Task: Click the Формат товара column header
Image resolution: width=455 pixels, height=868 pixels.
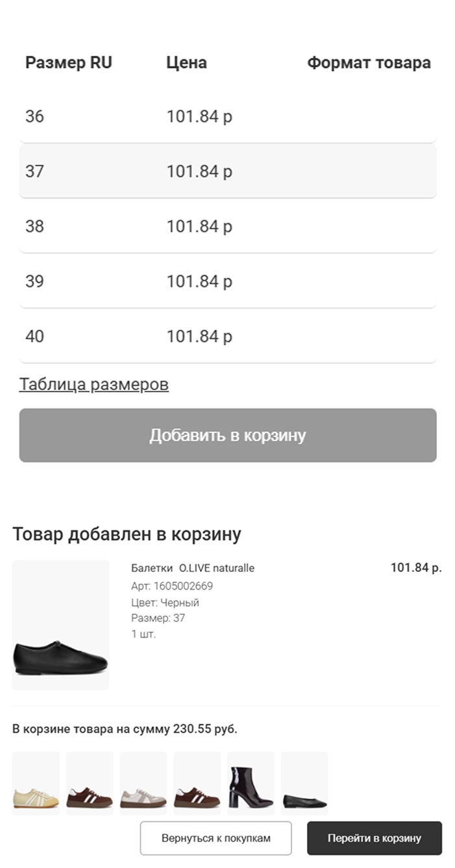Action: (368, 63)
